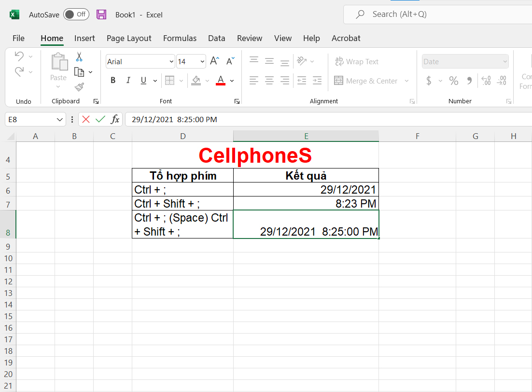Toggle the AutoSave switch
The width and height of the screenshot is (532, 392).
coord(76,14)
